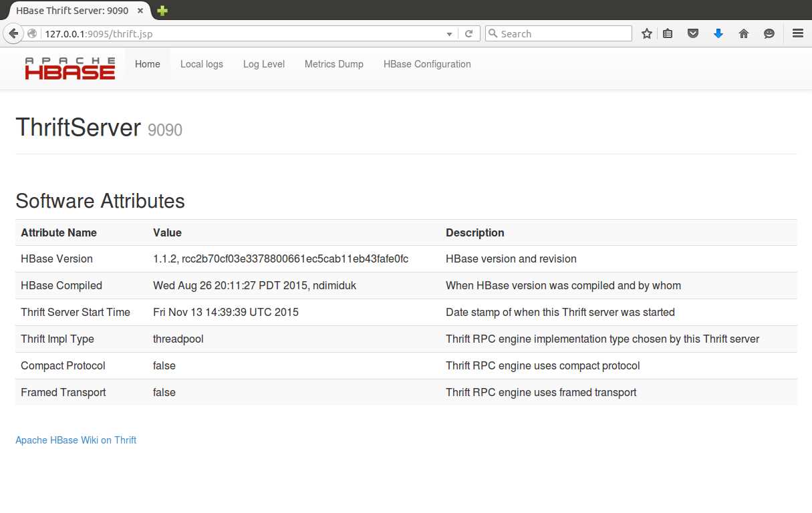The height and width of the screenshot is (513, 812).
Task: Open a new browser tab
Action: (x=161, y=11)
